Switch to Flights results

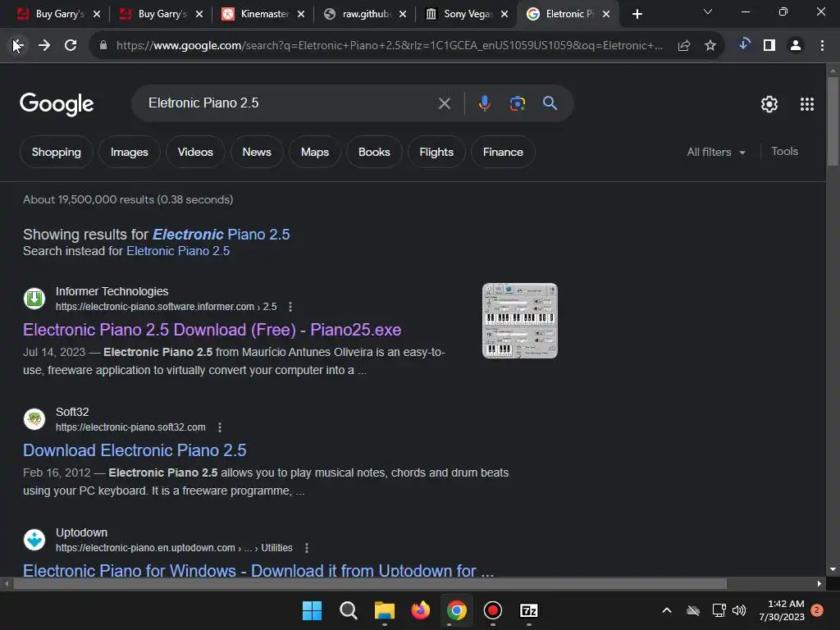[x=436, y=152]
